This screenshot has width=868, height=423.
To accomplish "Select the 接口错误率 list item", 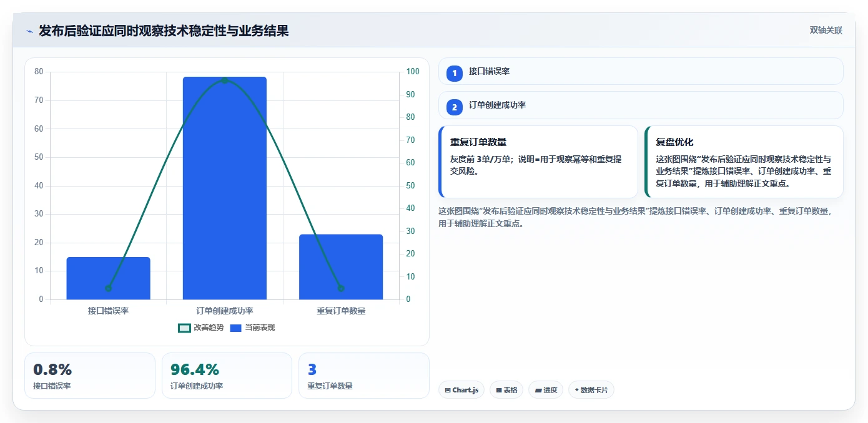I will [641, 71].
